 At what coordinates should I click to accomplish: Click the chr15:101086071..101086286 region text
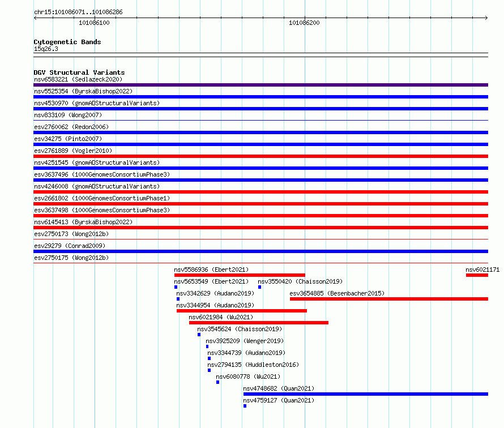78,12
